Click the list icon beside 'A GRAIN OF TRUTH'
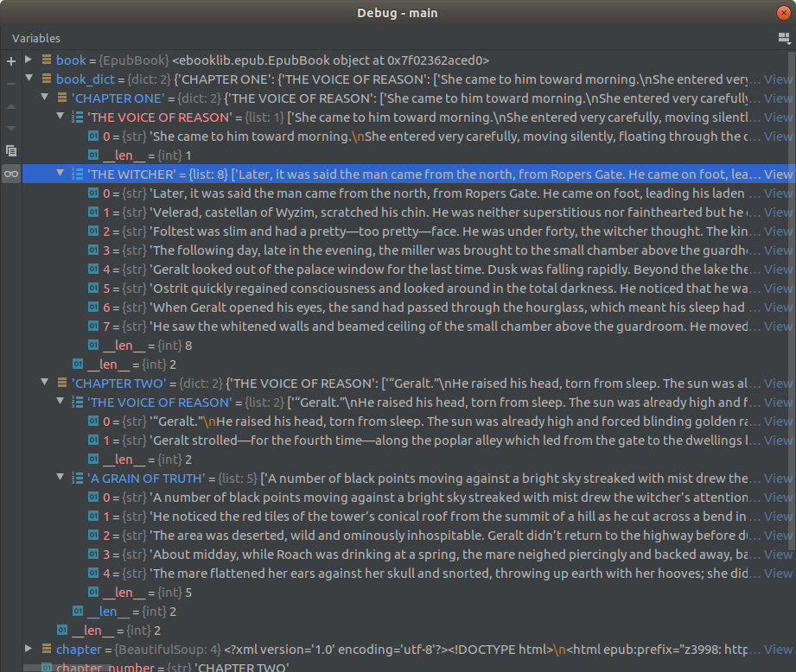This screenshot has height=672, width=796. click(x=77, y=478)
